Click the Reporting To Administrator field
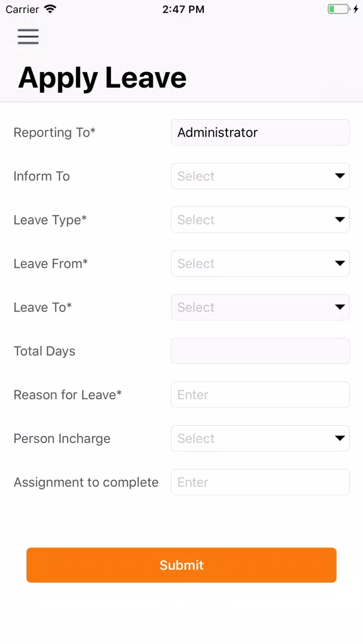Viewport: 363px width, 644px height. (x=260, y=132)
